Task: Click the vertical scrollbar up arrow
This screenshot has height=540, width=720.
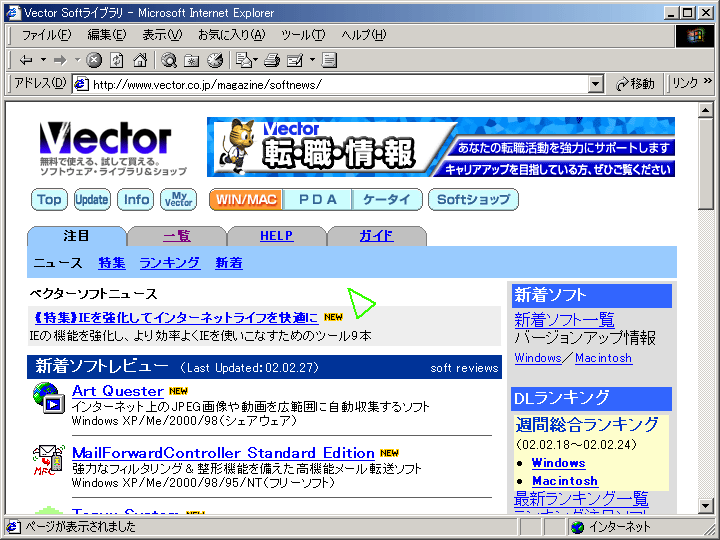Action: coord(706,110)
